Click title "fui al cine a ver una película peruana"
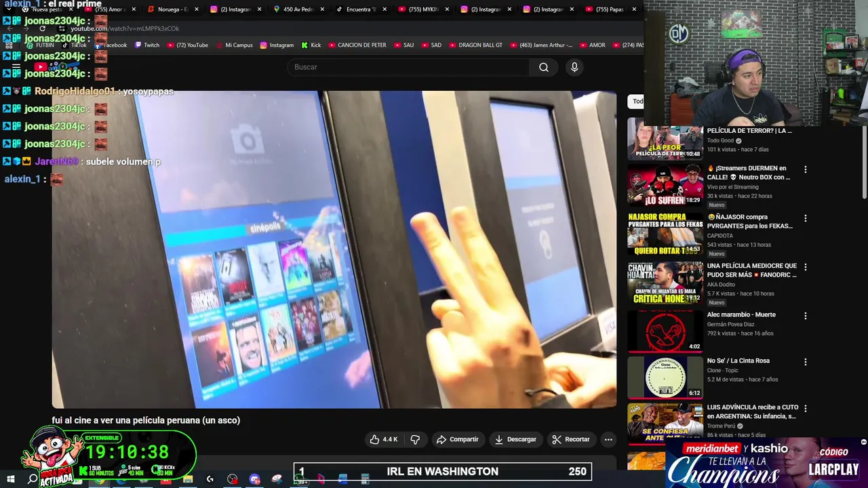The height and width of the screenshot is (488, 868). (146, 420)
